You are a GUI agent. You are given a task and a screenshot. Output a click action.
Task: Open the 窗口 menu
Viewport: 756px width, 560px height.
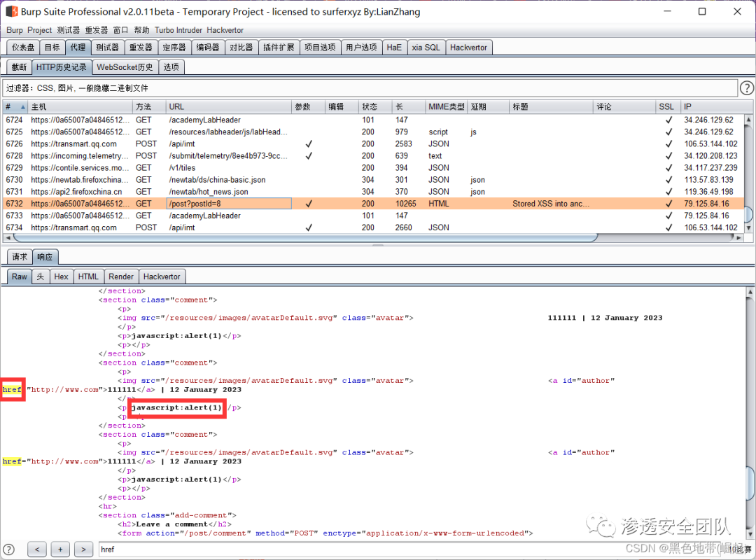120,30
